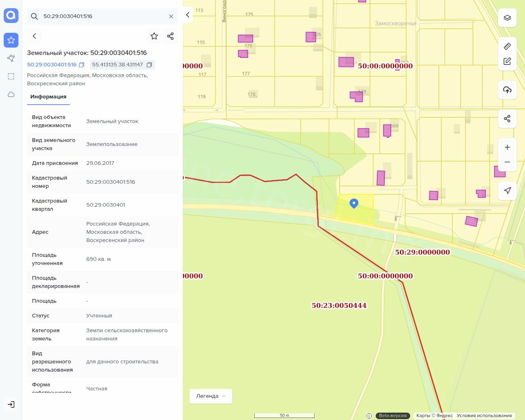Share the parcel from info panel
This screenshot has width=525, height=420.
(x=170, y=36)
